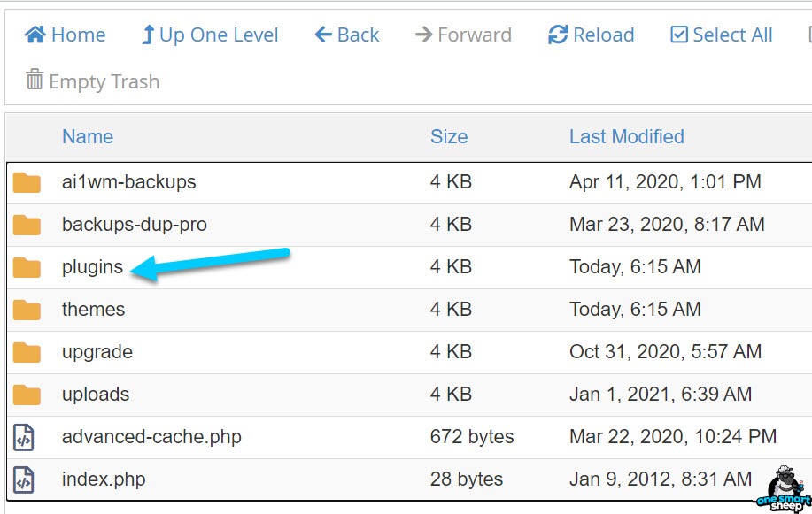This screenshot has width=812, height=514.
Task: Select the upgrade folder name
Action: [97, 352]
